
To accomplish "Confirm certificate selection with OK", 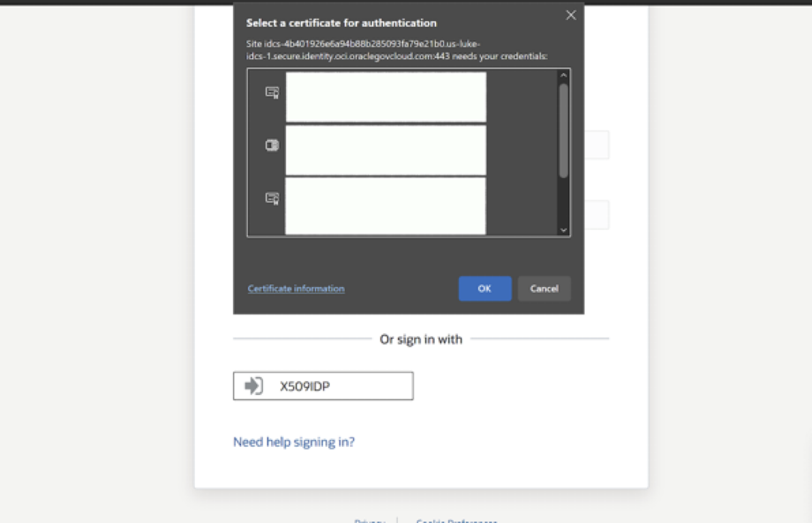I will click(485, 288).
